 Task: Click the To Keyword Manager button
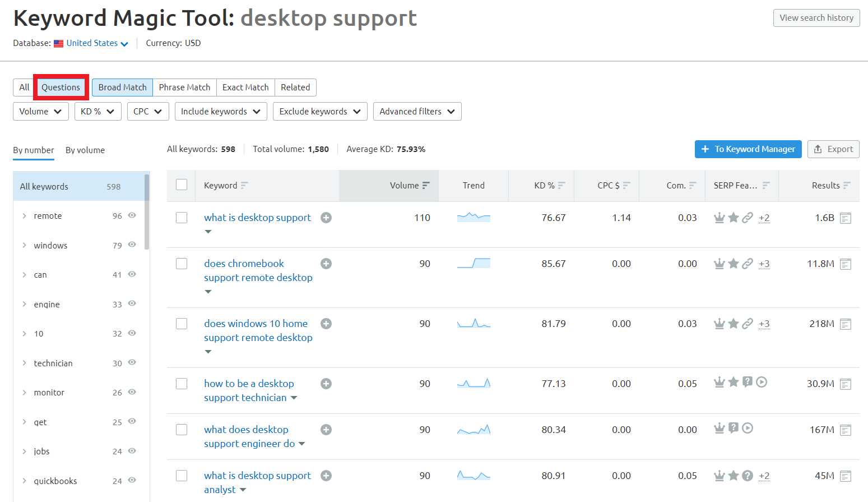(748, 149)
